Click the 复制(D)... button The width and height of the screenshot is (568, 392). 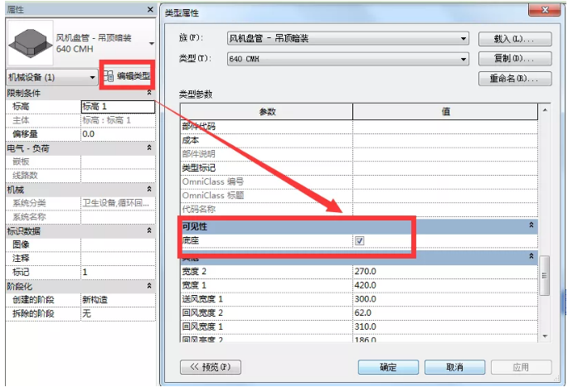515,58
